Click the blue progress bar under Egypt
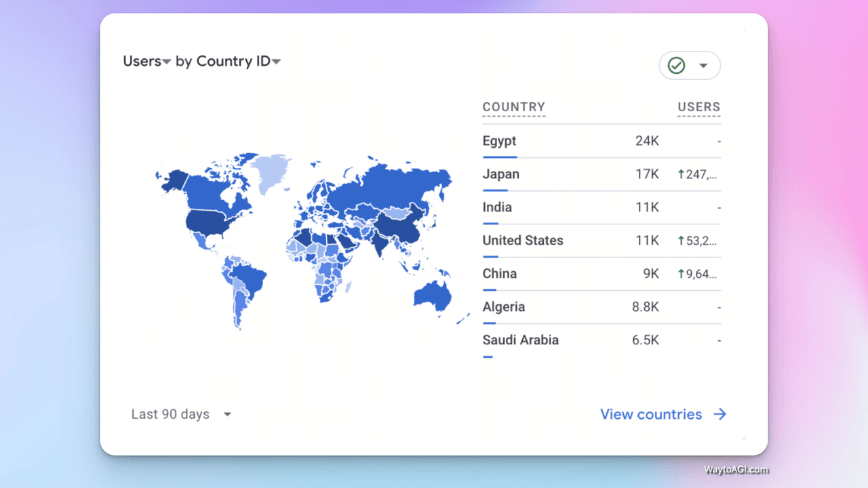Viewport: 868px width, 488px height. (500, 157)
